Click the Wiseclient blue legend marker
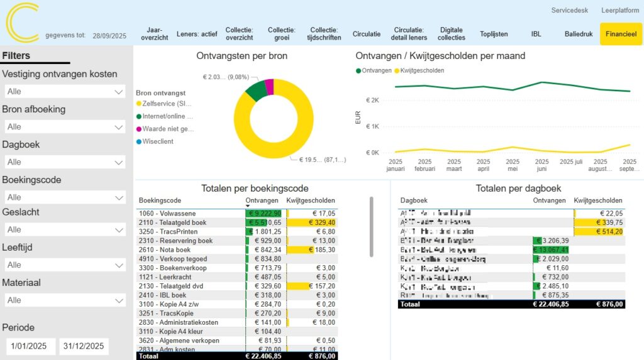The height and width of the screenshot is (360, 644). tap(139, 141)
